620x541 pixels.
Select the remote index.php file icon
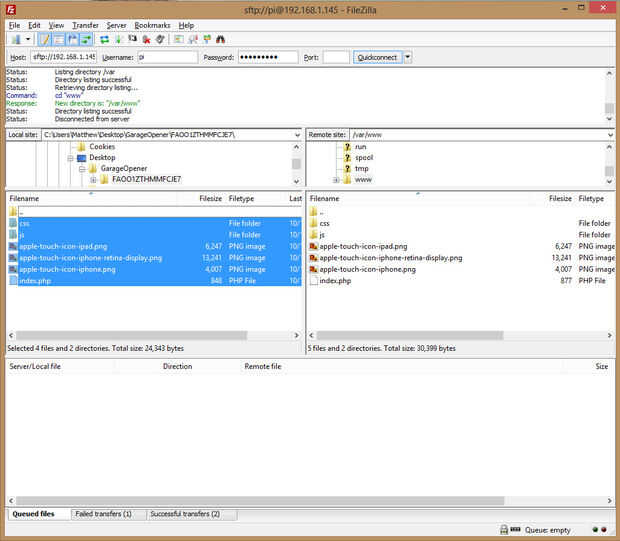tap(314, 281)
